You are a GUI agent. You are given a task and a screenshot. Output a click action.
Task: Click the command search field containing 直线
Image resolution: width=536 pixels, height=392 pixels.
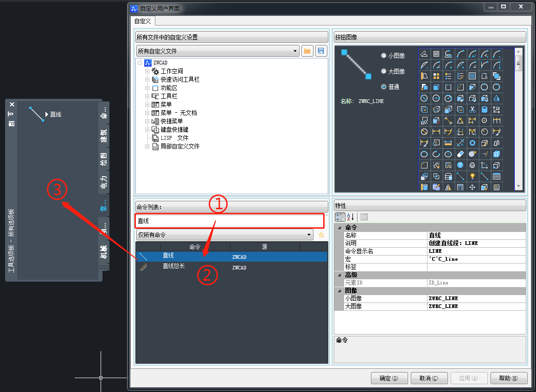229,221
